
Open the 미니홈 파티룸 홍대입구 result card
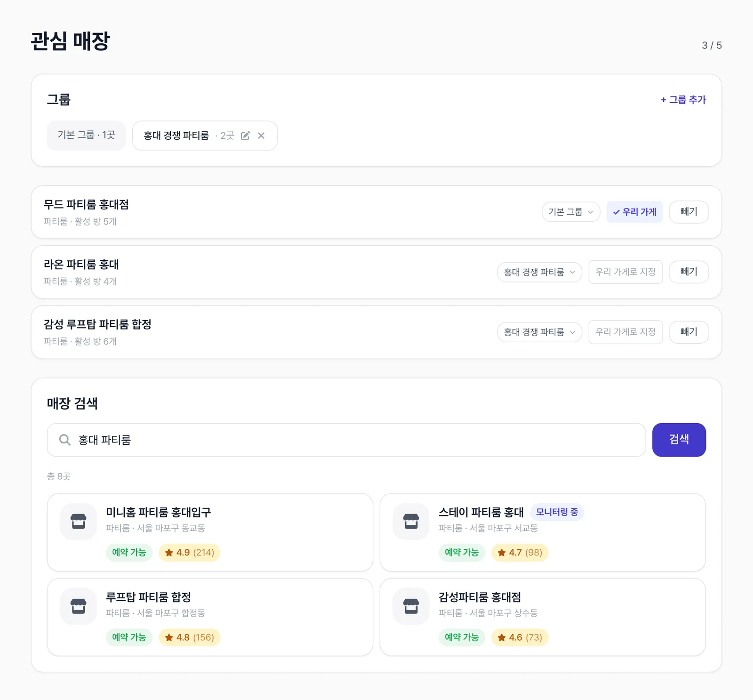point(210,532)
